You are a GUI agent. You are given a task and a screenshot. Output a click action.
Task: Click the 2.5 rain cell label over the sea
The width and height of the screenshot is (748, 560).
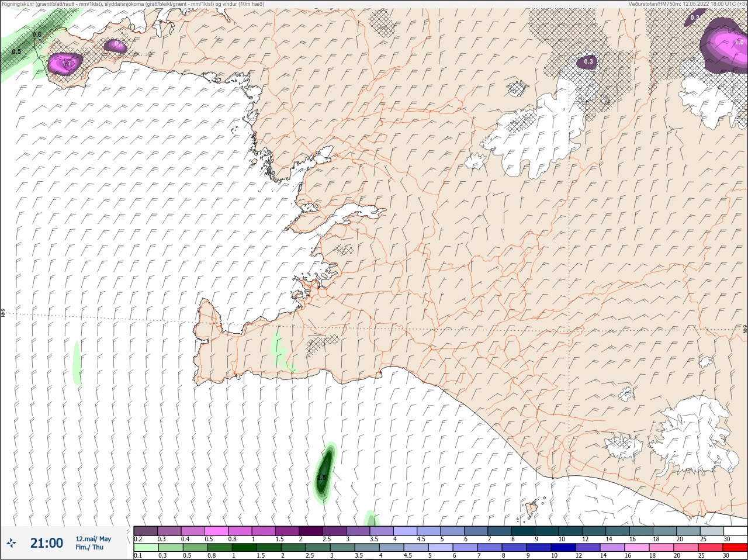[x=321, y=478]
